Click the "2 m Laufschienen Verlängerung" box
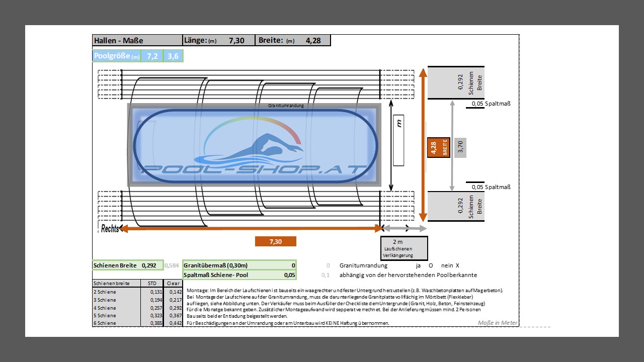 404,248
